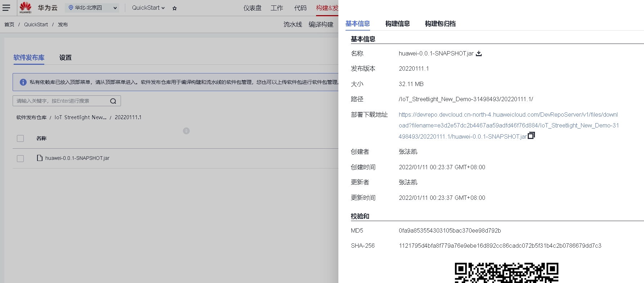Open the 构建&发布 menu
This screenshot has width=644, height=283.
click(x=327, y=8)
